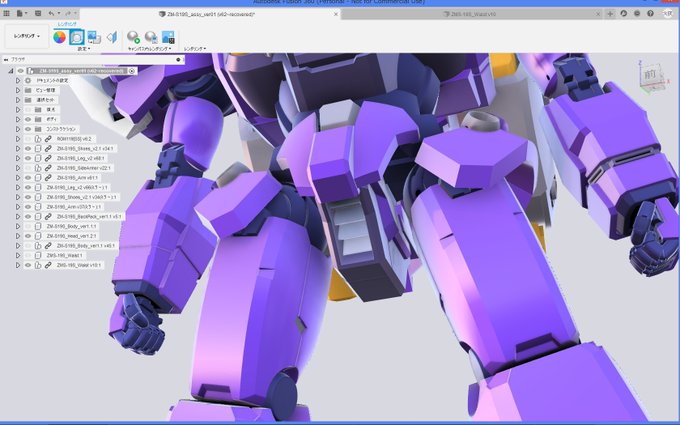This screenshot has height=425, width=680.
Task: Click the 前 face of the ViewCube
Action: pyautogui.click(x=650, y=75)
